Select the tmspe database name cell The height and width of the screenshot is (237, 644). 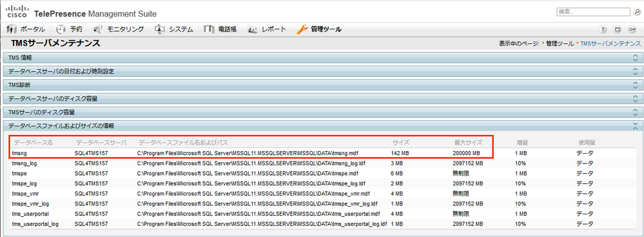click(20, 174)
